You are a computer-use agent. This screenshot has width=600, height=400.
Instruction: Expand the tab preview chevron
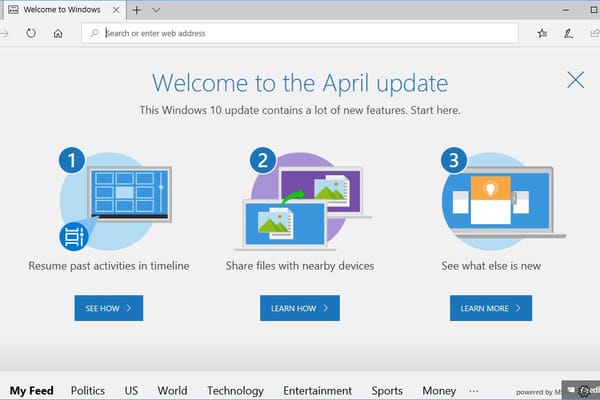(x=156, y=10)
